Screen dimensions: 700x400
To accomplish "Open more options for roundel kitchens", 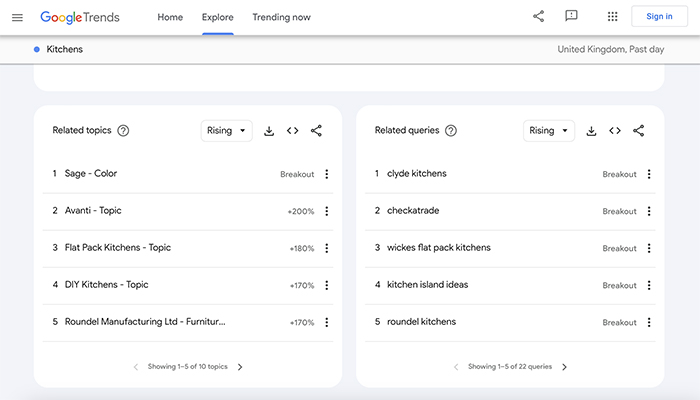I will [649, 322].
